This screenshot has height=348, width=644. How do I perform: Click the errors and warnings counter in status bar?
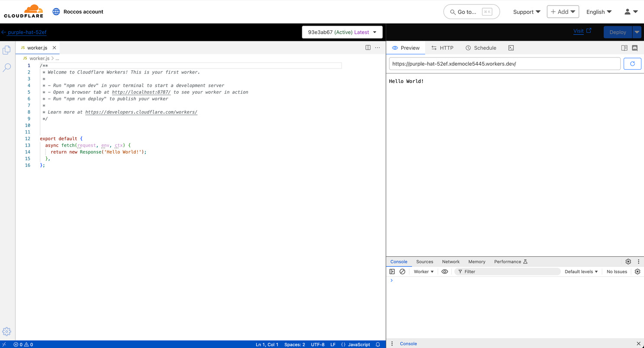click(x=23, y=345)
